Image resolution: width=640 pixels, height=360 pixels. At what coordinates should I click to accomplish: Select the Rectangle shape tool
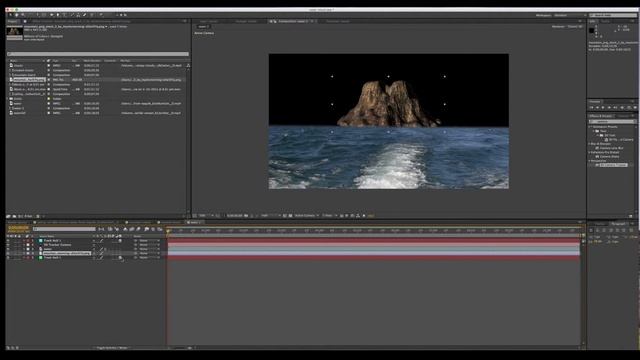point(52,15)
